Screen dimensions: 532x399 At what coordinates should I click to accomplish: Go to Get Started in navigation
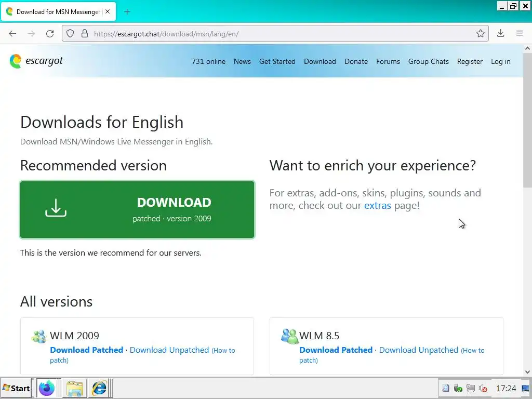277,61
